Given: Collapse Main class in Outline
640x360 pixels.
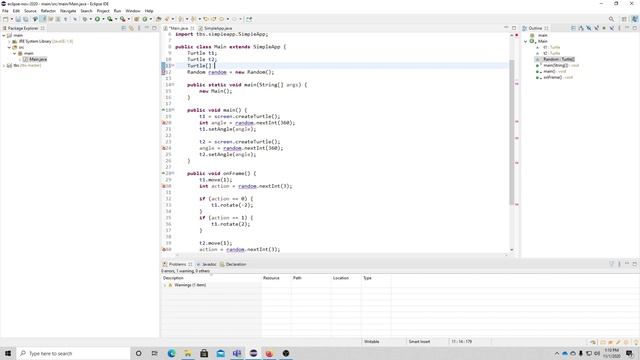Looking at the screenshot, I should coord(526,41).
